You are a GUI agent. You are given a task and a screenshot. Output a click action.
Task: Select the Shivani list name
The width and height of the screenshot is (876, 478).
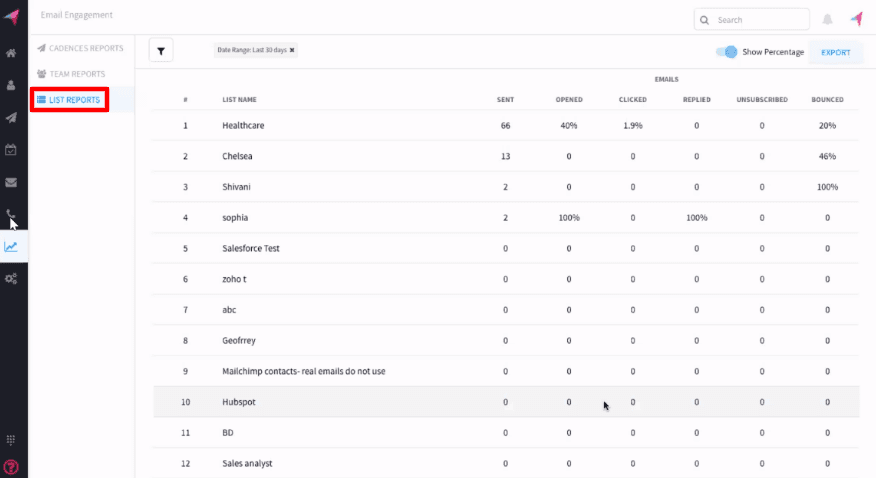click(x=236, y=187)
